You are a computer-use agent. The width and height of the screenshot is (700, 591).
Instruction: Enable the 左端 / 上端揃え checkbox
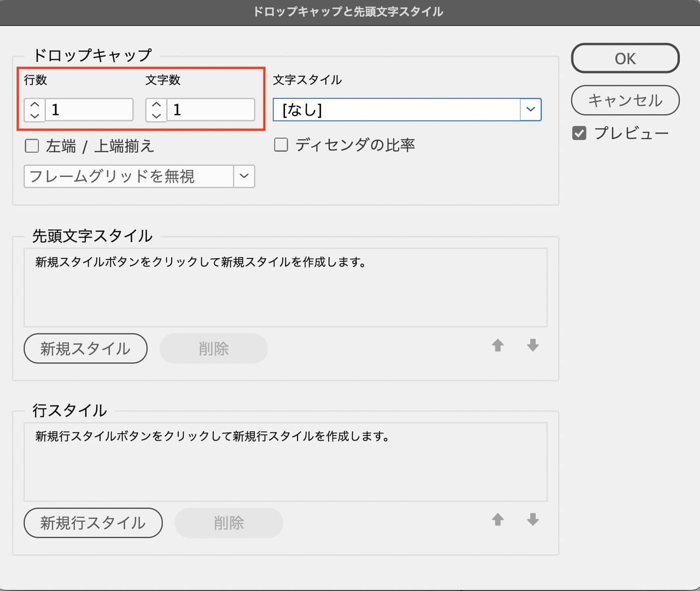point(31,146)
